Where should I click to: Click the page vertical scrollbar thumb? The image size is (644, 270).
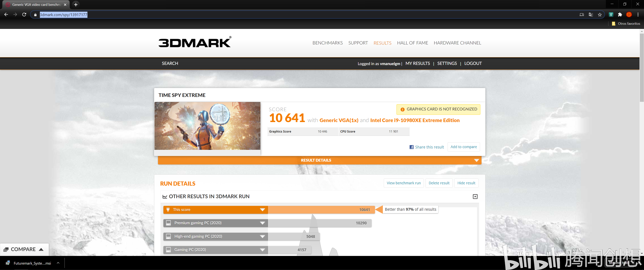tap(642, 68)
